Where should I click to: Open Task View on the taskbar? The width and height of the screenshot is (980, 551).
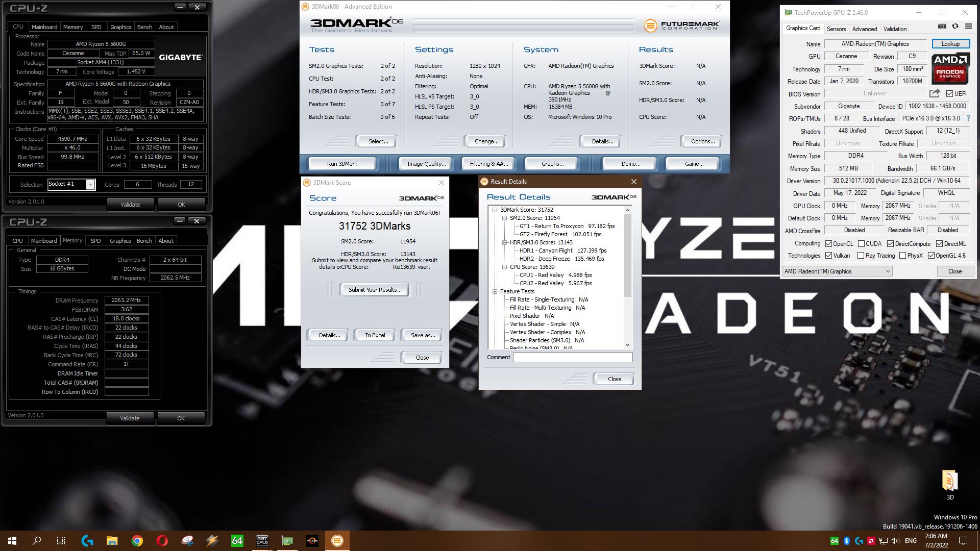pyautogui.click(x=61, y=541)
